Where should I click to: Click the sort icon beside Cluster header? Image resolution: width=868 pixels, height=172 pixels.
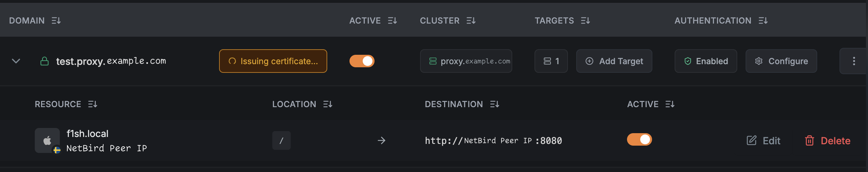471,21
